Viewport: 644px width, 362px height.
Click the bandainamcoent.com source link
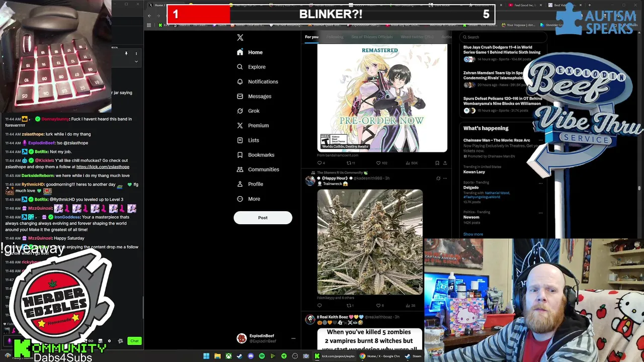(x=338, y=155)
